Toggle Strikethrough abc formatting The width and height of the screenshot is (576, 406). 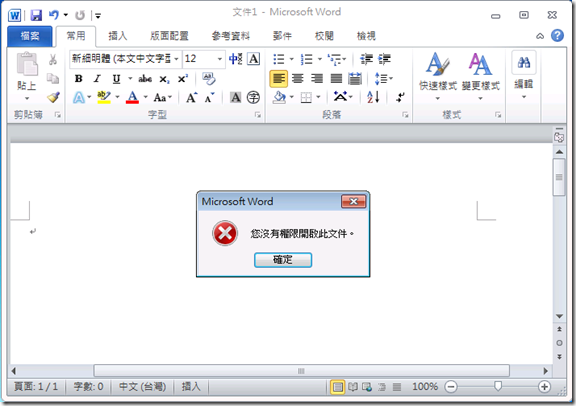[145, 79]
